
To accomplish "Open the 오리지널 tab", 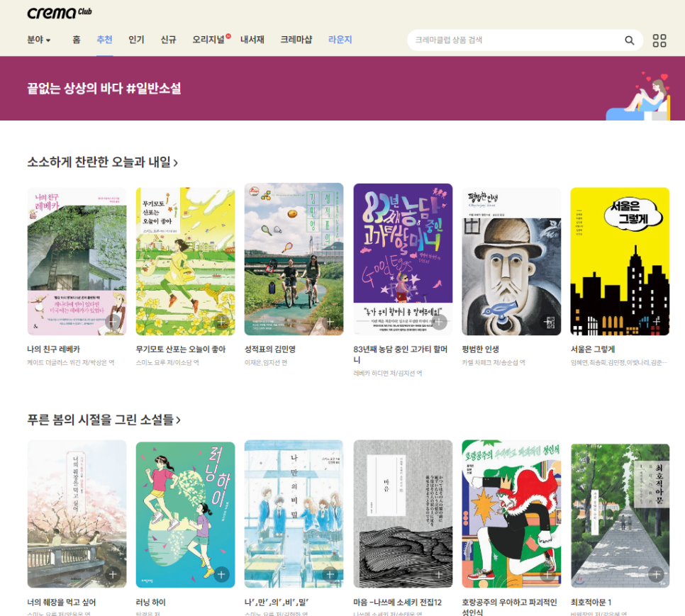I will 208,40.
